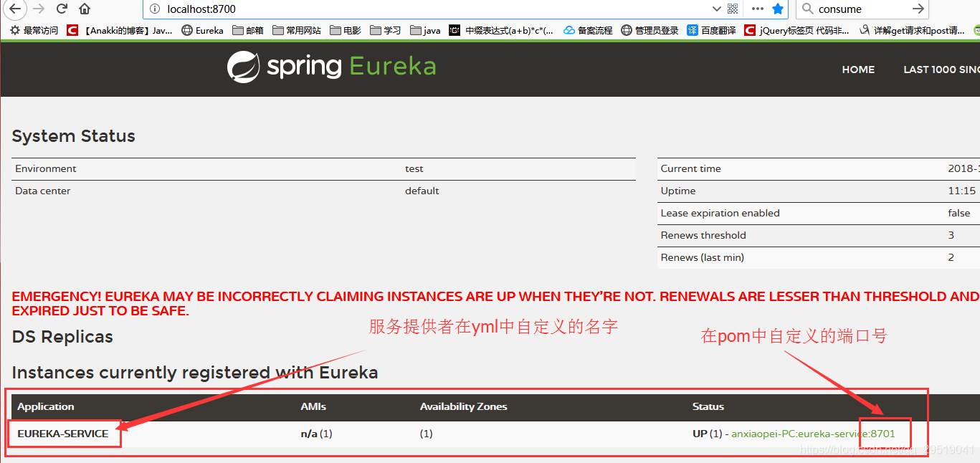The image size is (980, 463).
Task: Click the Data center value 'default'
Action: (422, 191)
